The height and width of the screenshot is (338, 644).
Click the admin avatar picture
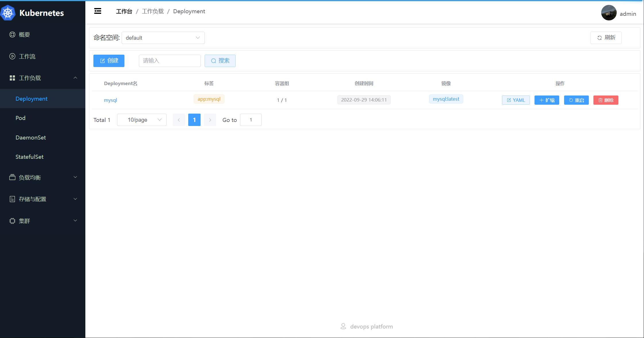[609, 13]
